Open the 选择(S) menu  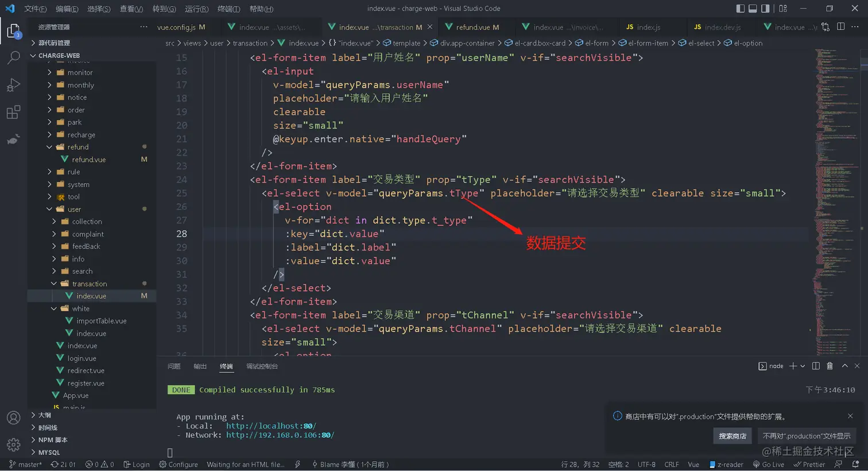tap(99, 9)
